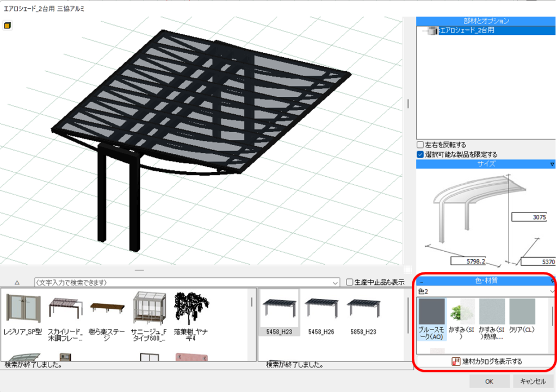Enable 左右を反転する checkbox
Screen dimensions: 557x392
[x=420, y=145]
